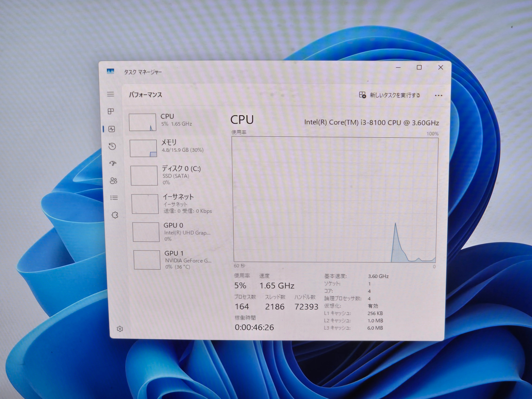This screenshot has height=399, width=532.
Task: Open the three-dot more options menu
Action: pos(439,95)
